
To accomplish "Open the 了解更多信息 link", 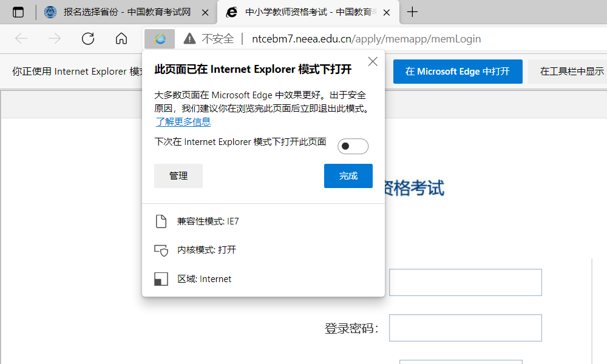I will (x=183, y=122).
